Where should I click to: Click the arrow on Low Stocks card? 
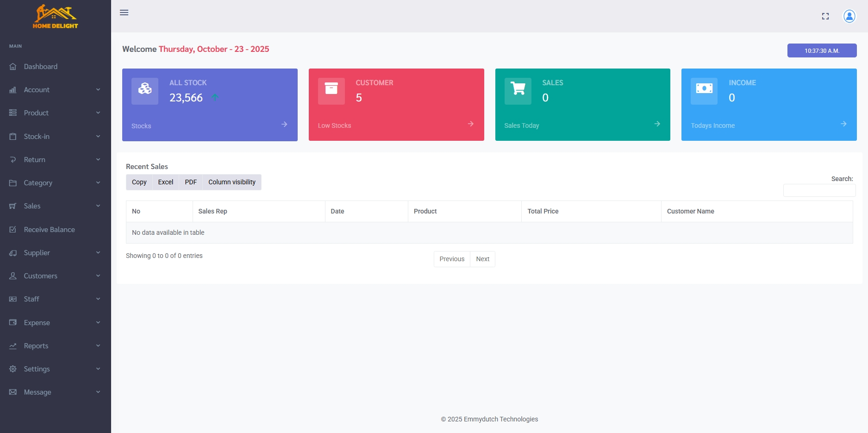click(471, 124)
